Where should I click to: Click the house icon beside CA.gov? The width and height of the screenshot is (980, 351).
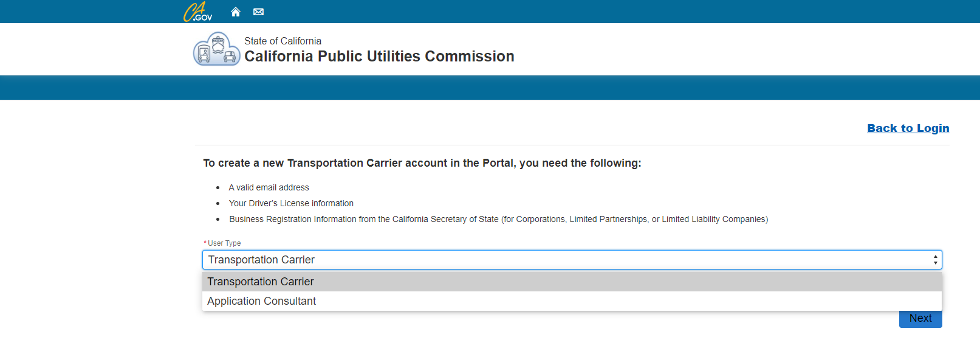[x=235, y=11]
